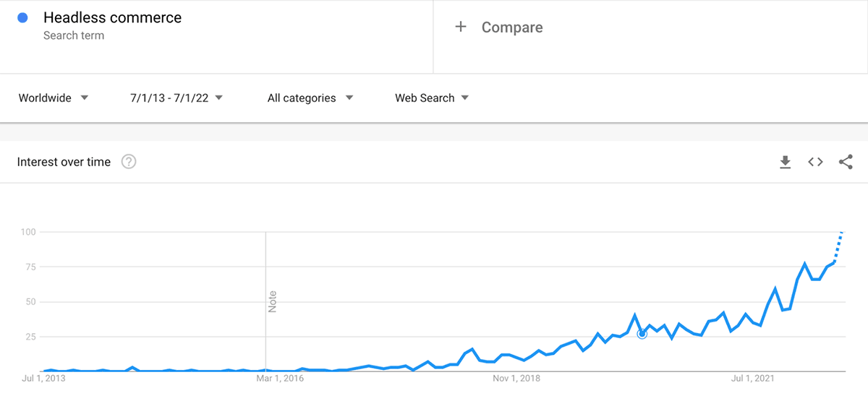The image size is (868, 401).
Task: Click the Note marker on chart
Action: tap(273, 301)
